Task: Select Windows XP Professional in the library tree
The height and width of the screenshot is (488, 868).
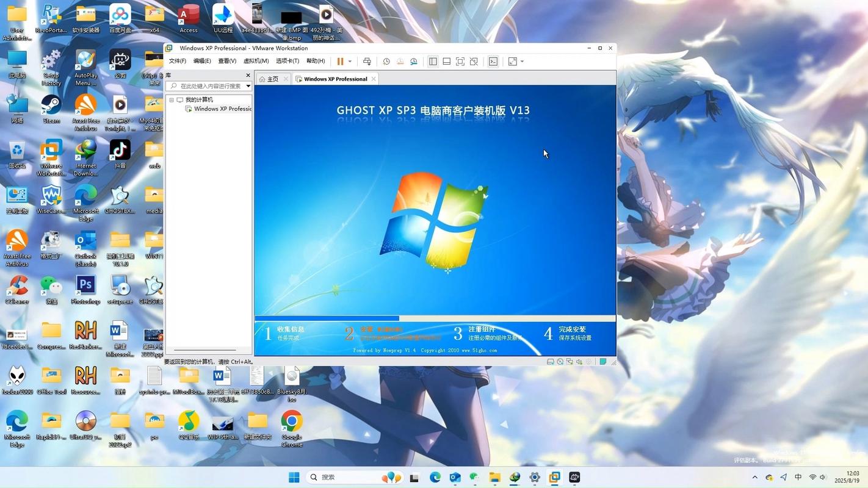Action: point(223,109)
